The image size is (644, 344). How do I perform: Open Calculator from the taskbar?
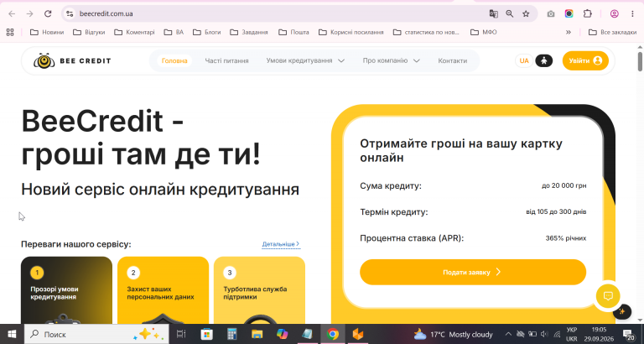tap(231, 334)
